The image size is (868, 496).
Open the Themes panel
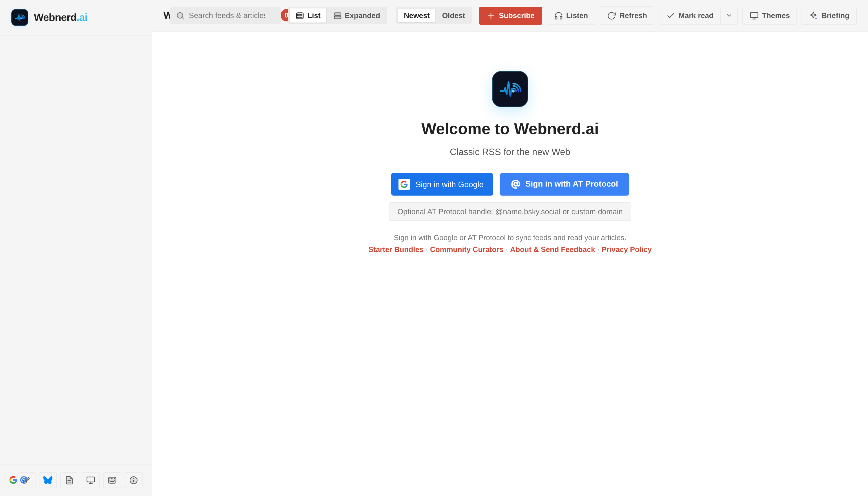click(770, 16)
